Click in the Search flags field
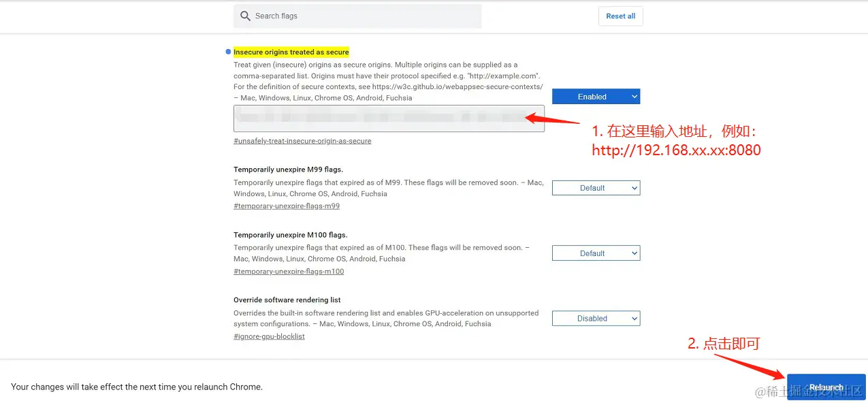The image size is (868, 403). pyautogui.click(x=361, y=16)
